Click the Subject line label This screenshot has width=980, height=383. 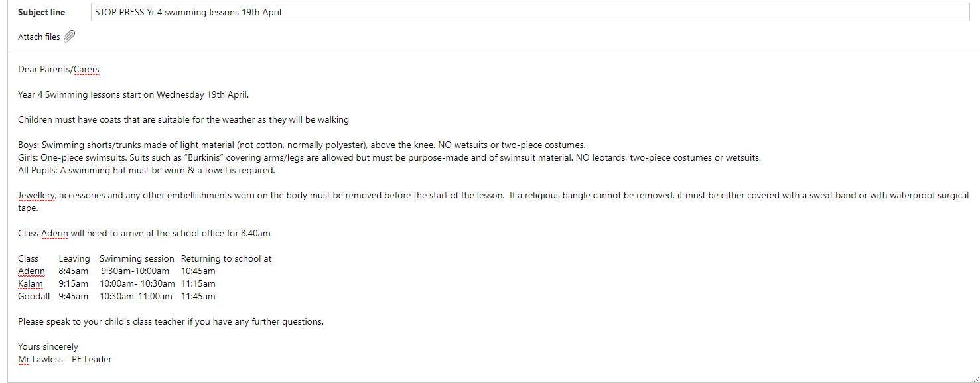click(42, 12)
